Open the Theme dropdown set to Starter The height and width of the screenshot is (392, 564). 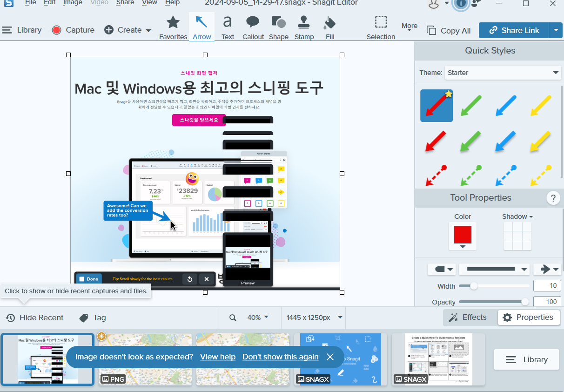503,73
